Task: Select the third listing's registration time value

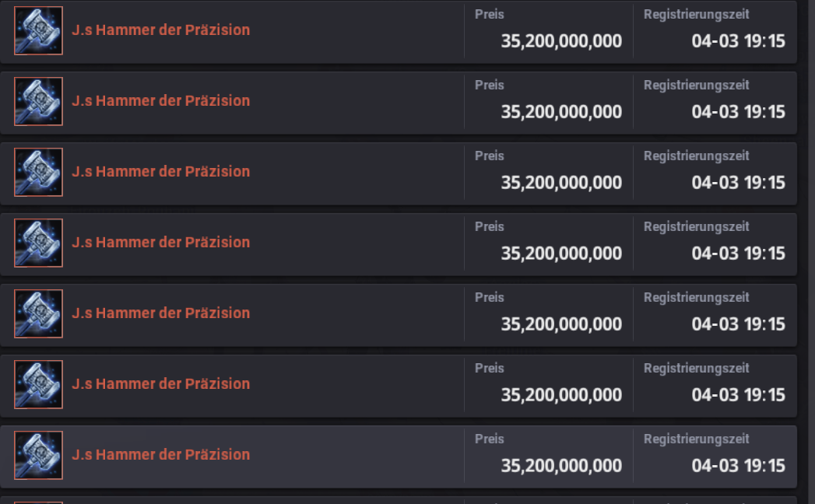Action: click(738, 182)
